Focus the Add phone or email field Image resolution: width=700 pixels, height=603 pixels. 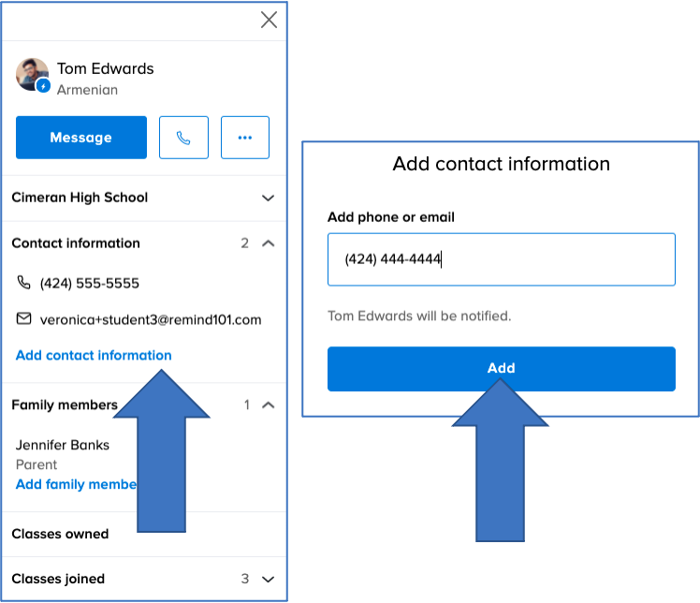[x=501, y=259]
